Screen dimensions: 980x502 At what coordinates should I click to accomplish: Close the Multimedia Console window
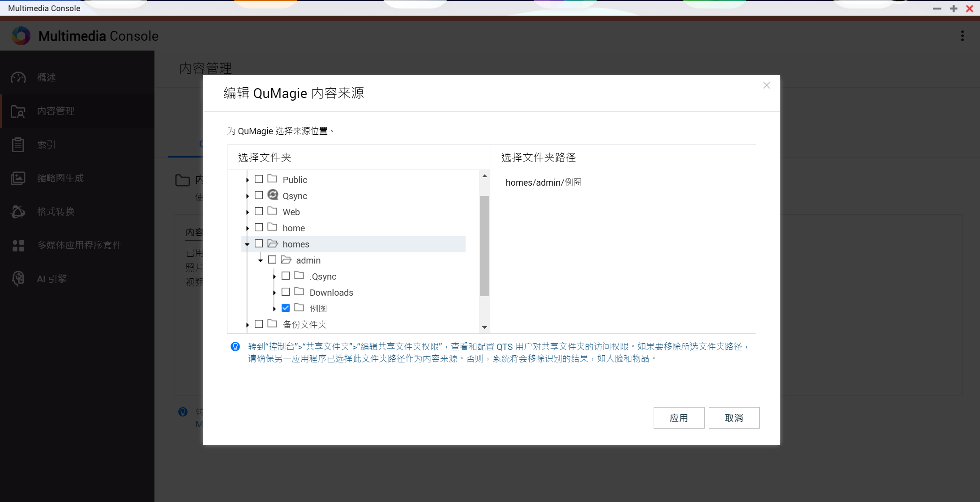970,9
